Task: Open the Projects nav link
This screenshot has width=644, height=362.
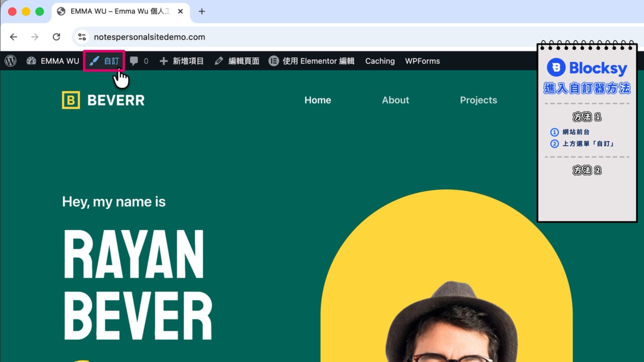Action: 478,100
